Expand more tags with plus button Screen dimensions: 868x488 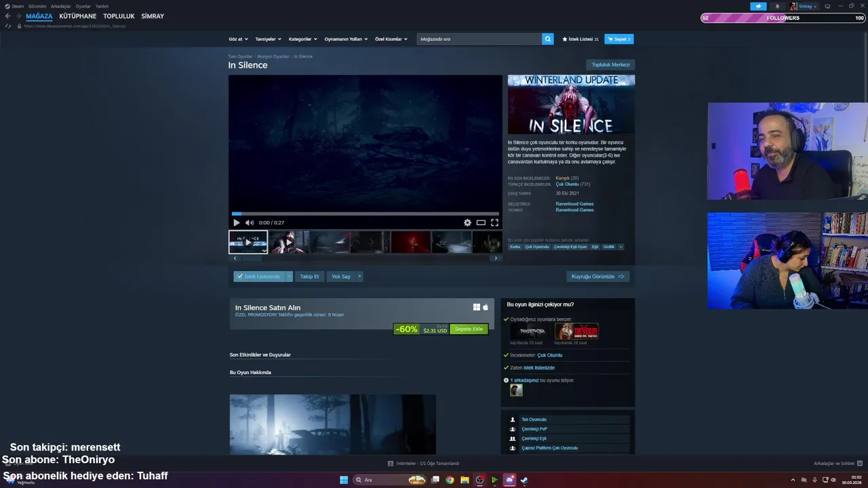pos(620,247)
